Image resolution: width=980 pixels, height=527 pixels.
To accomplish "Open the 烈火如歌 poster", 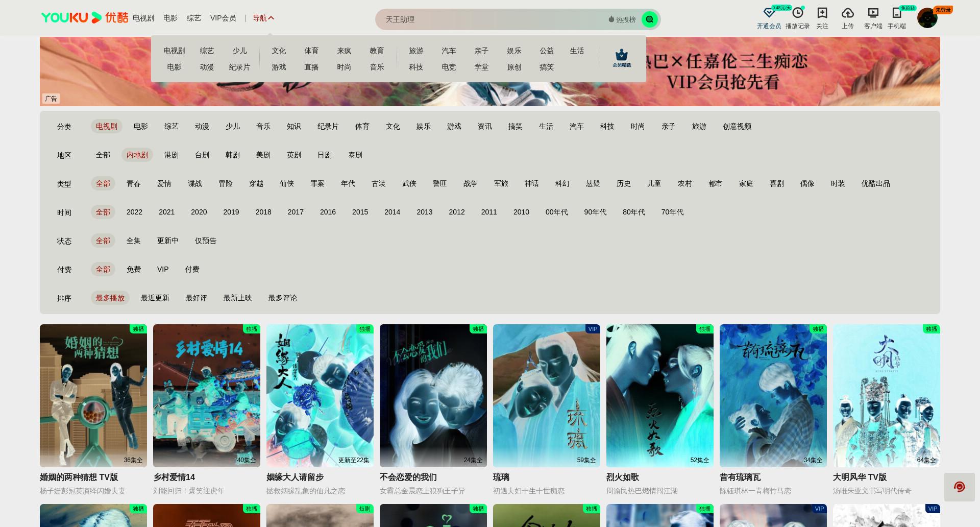I will (660, 396).
